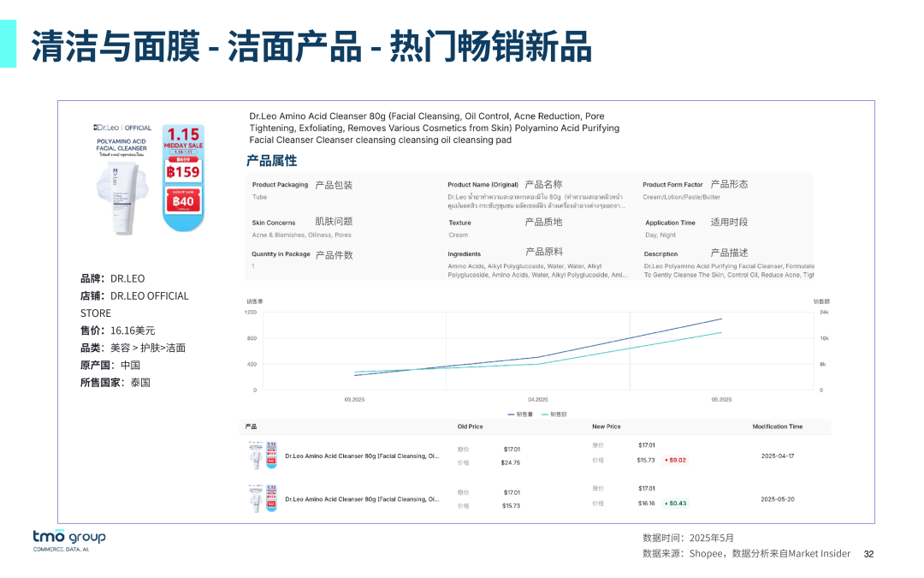Click the 品类：美容 > 护肤>洁面 line
Viewport: 924px width, 578px height.
coord(133,348)
